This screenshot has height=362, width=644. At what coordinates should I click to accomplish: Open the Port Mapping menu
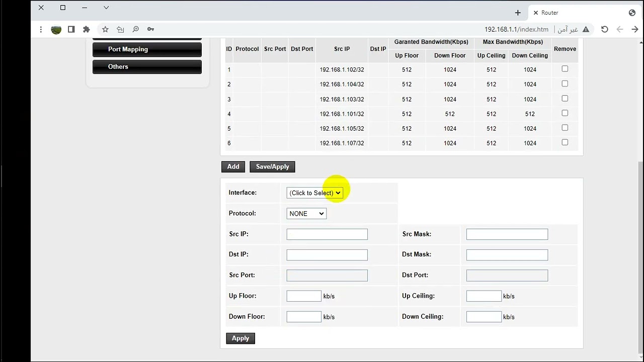pos(147,49)
